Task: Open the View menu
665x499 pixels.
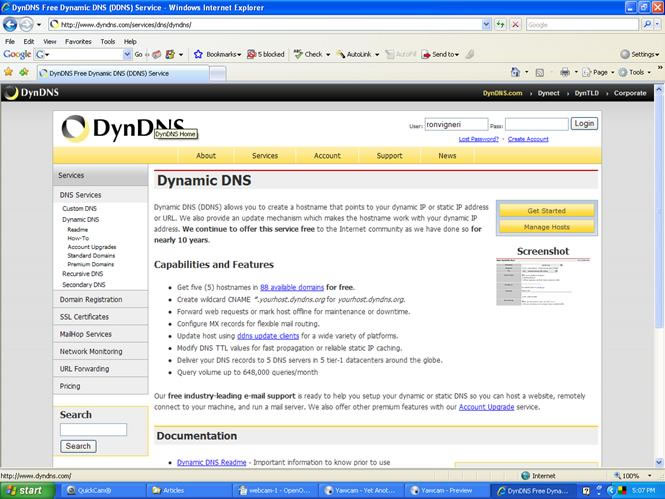Action: coord(50,42)
